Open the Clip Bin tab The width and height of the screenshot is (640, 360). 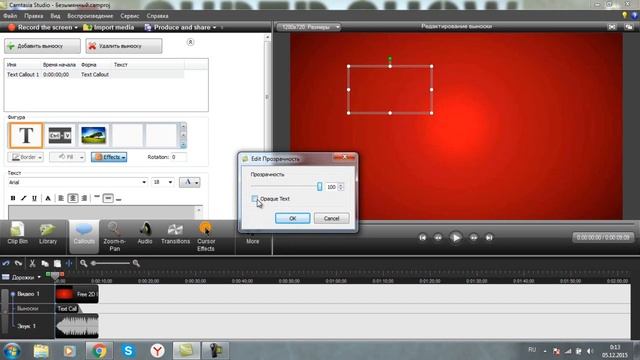pyautogui.click(x=18, y=233)
